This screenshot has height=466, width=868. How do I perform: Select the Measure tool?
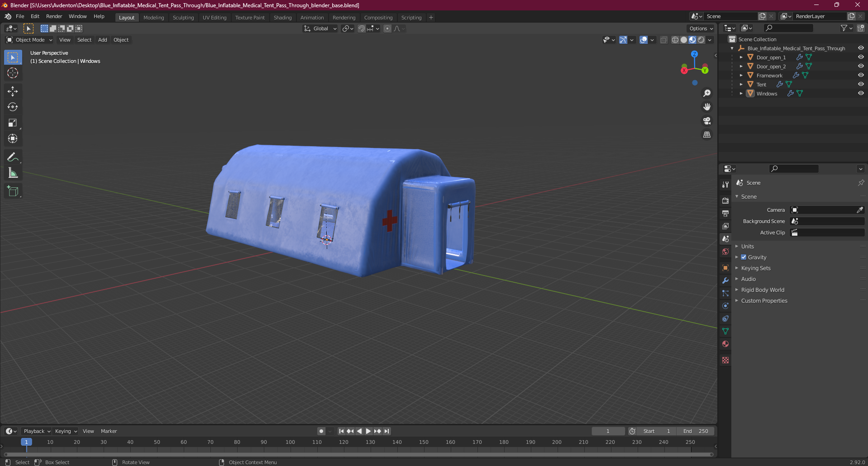click(13, 173)
